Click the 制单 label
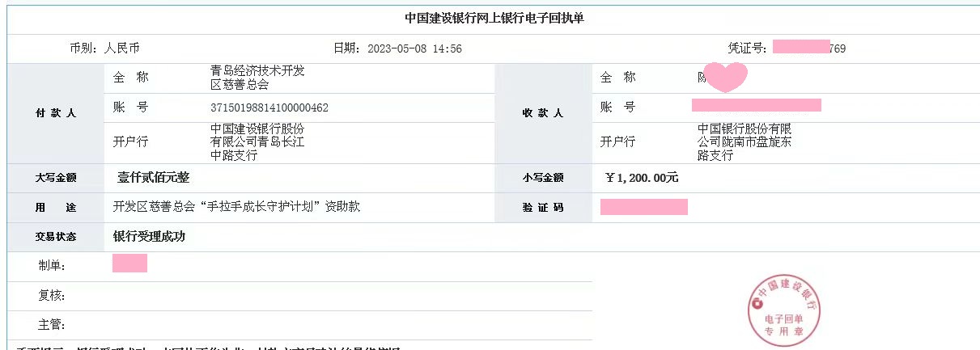 (x=51, y=266)
